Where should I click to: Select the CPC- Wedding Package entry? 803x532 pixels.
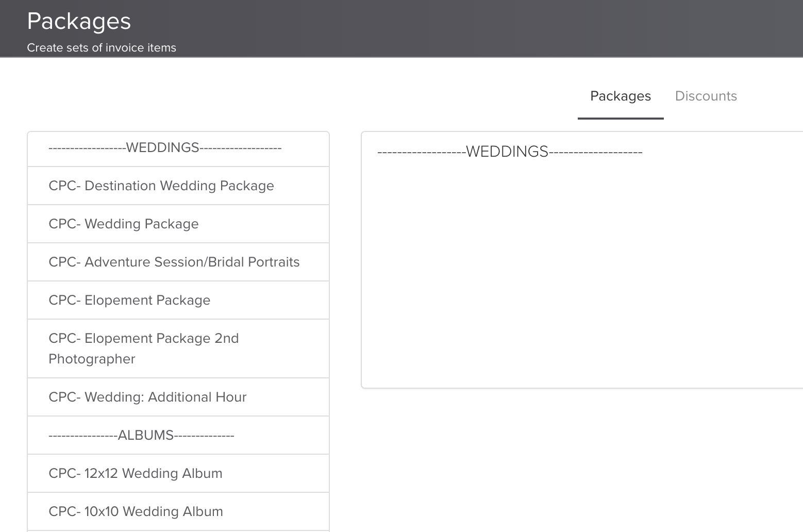[x=124, y=224]
